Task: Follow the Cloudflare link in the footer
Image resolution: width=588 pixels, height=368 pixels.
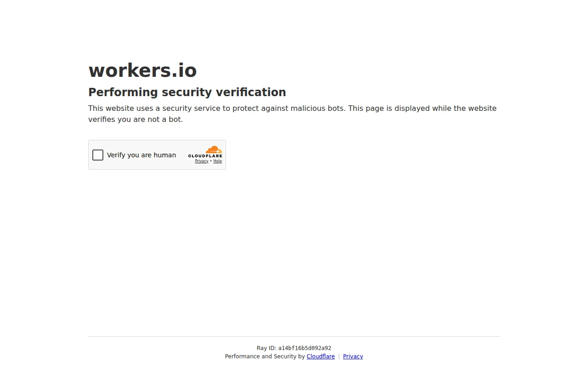Action: pyautogui.click(x=321, y=356)
